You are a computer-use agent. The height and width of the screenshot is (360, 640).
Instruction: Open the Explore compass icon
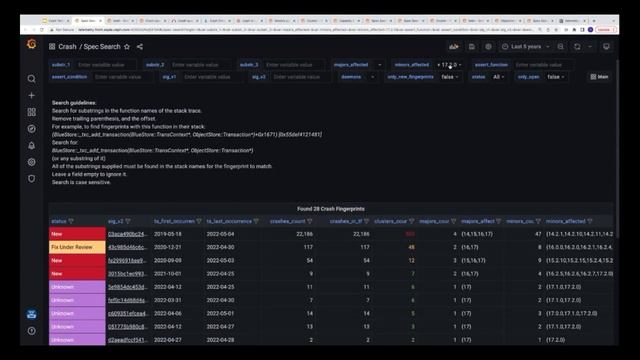(31, 129)
